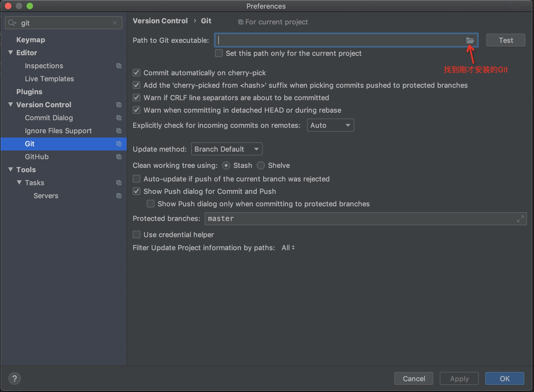
Task: Disable Commit automatically on cherry-pick
Action: (x=136, y=73)
